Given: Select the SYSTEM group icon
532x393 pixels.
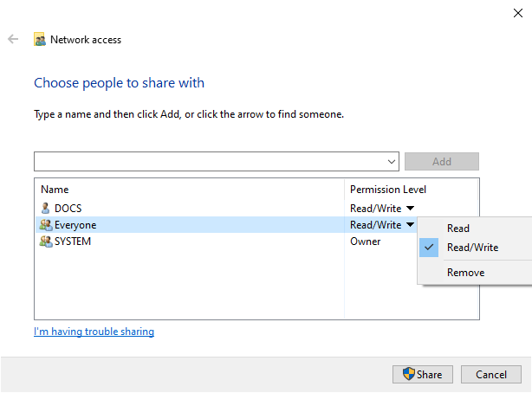Looking at the screenshot, I should 45,242.
